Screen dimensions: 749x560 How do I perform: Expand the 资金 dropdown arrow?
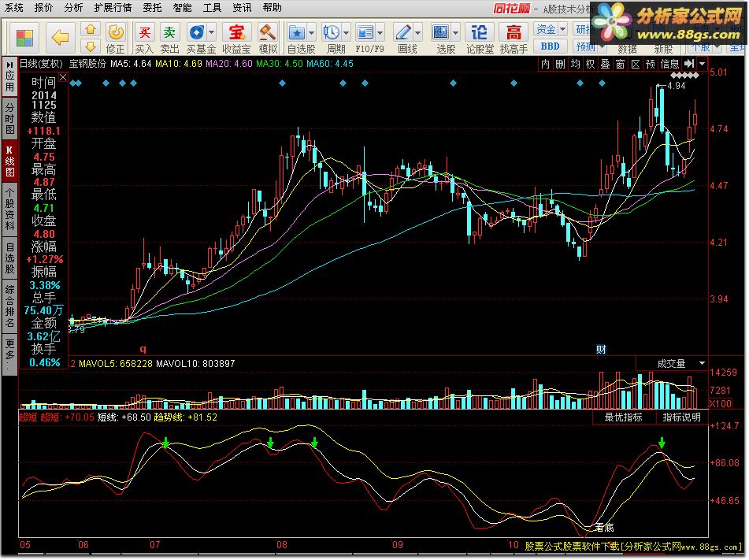pyautogui.click(x=562, y=29)
